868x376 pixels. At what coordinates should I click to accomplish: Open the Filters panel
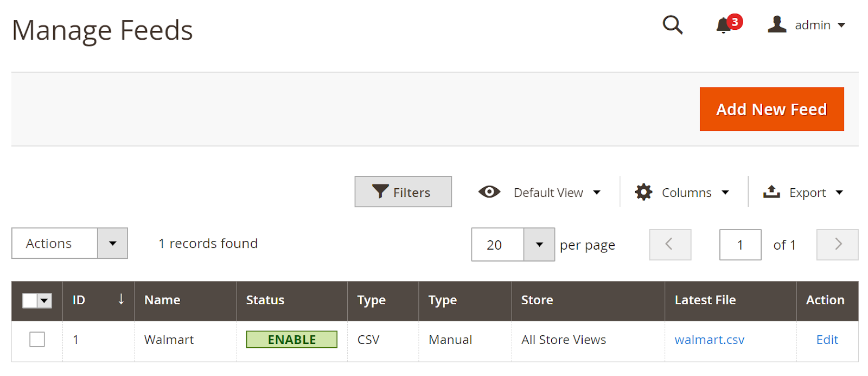tap(403, 192)
